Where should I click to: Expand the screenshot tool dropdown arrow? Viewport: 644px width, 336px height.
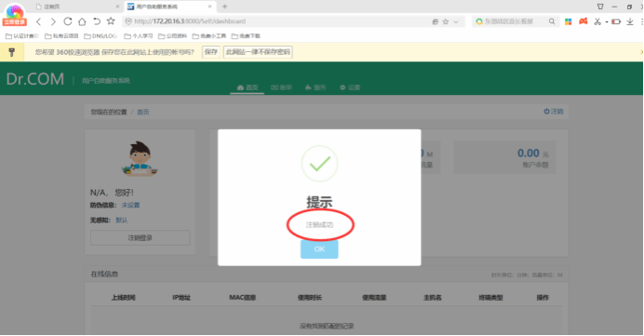tap(607, 21)
